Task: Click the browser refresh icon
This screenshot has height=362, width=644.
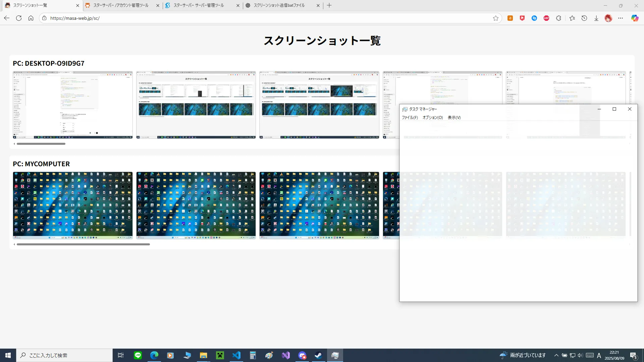Action: (x=19, y=18)
